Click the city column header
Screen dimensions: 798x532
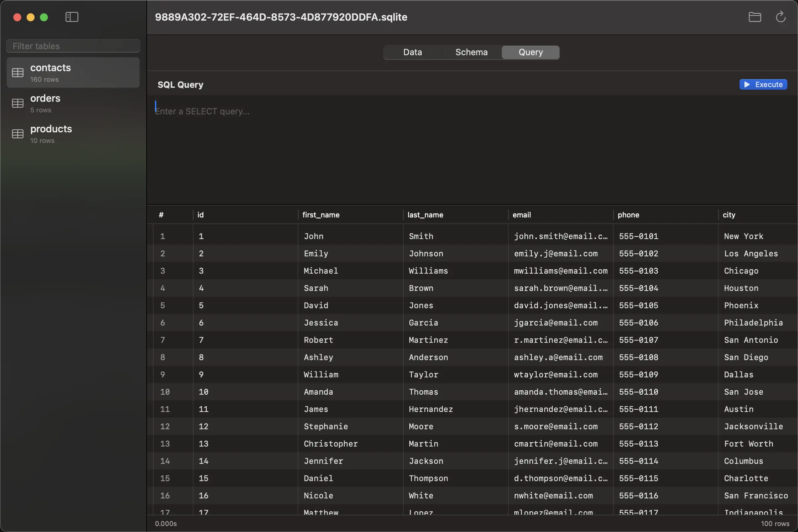tap(729, 215)
